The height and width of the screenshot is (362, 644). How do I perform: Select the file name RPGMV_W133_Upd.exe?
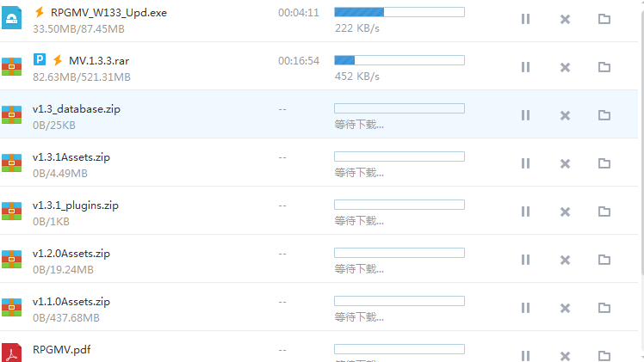coord(108,13)
